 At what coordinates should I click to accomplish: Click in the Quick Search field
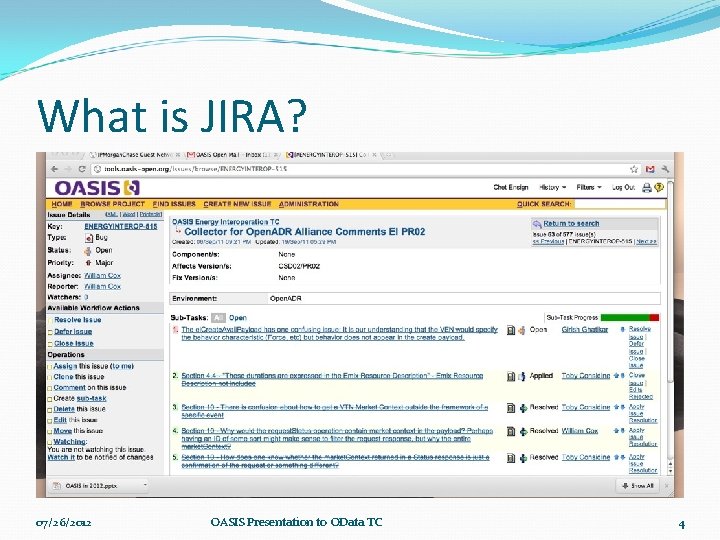[x=620, y=204]
